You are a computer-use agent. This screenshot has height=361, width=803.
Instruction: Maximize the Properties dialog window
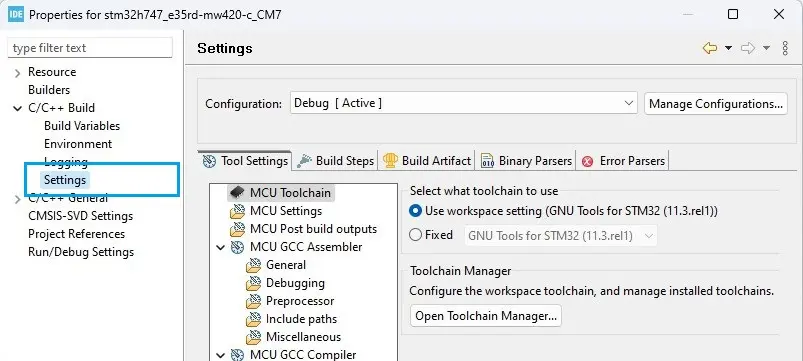click(x=733, y=14)
